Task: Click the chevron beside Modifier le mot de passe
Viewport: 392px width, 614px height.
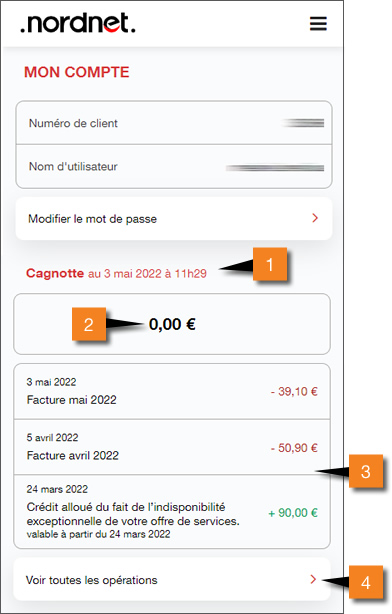Action: 315,218
